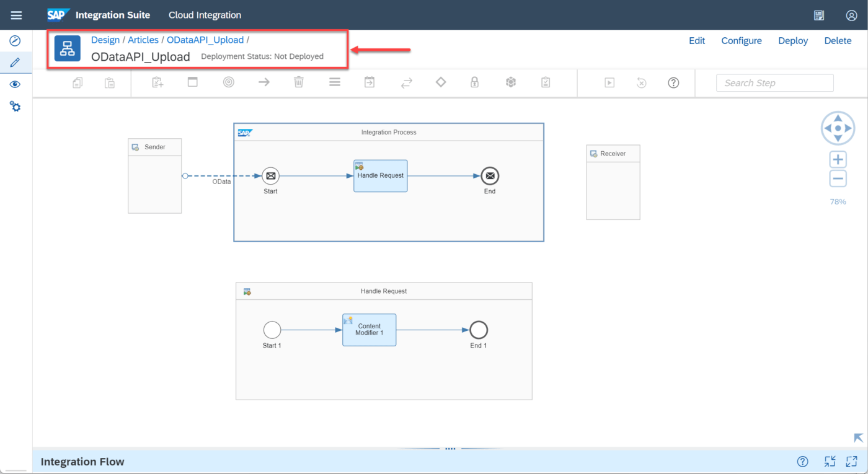Open the three-lines palette icon
Viewport: 868px width, 474px height.
[335, 82]
